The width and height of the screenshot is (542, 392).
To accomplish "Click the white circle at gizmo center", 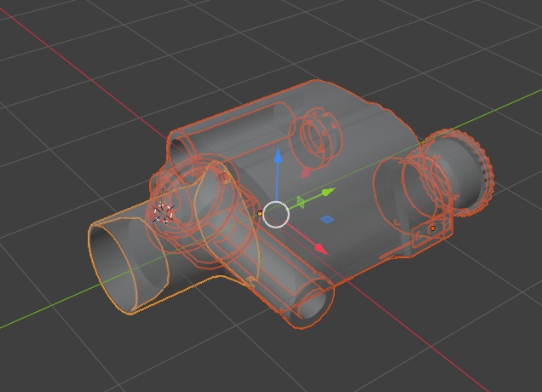I will (x=276, y=214).
